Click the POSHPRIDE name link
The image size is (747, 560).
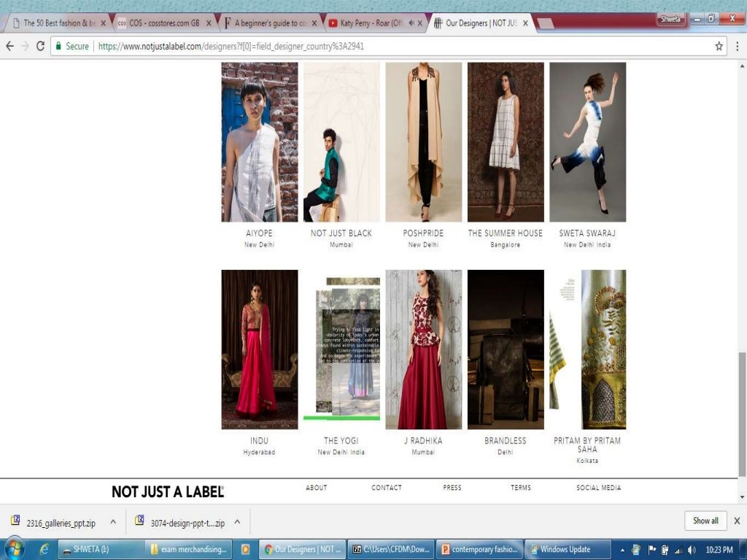click(x=423, y=233)
